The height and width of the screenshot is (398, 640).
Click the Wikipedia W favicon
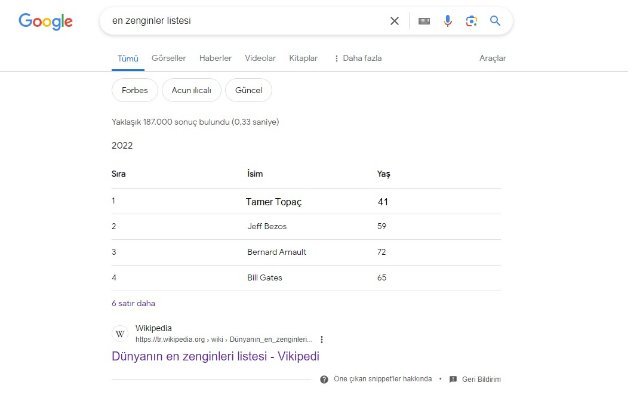click(x=120, y=334)
